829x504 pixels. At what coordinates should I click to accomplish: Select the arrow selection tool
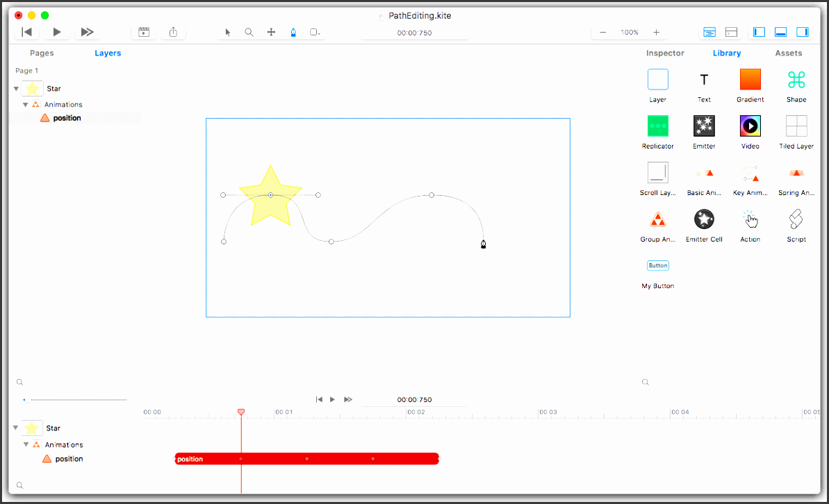227,32
